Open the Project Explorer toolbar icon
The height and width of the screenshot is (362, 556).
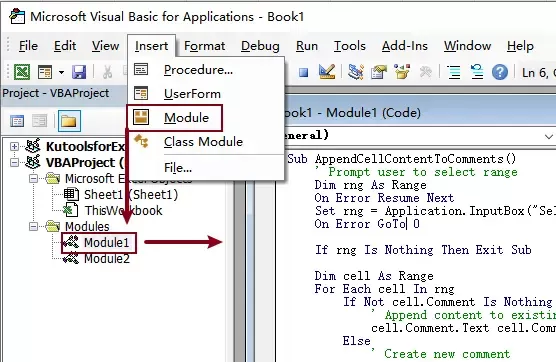[x=356, y=72]
